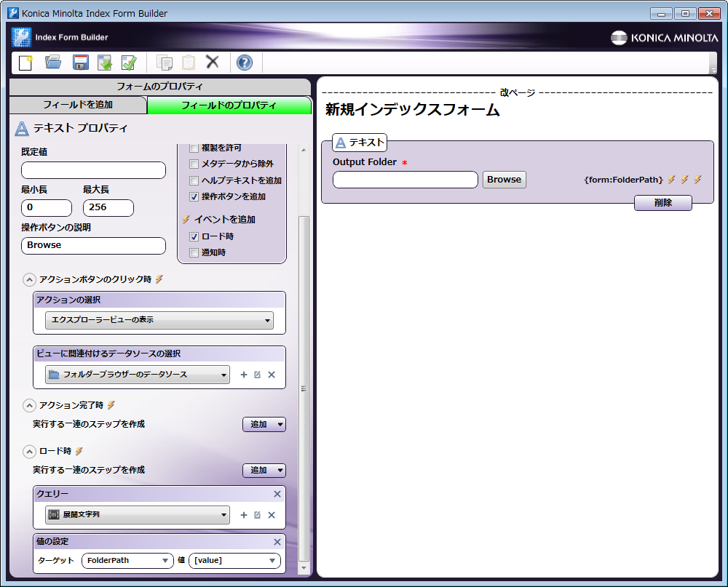The image size is (728, 587).
Task: Click a lightning bolt beside {form:FolderPath}
Action: 671,180
